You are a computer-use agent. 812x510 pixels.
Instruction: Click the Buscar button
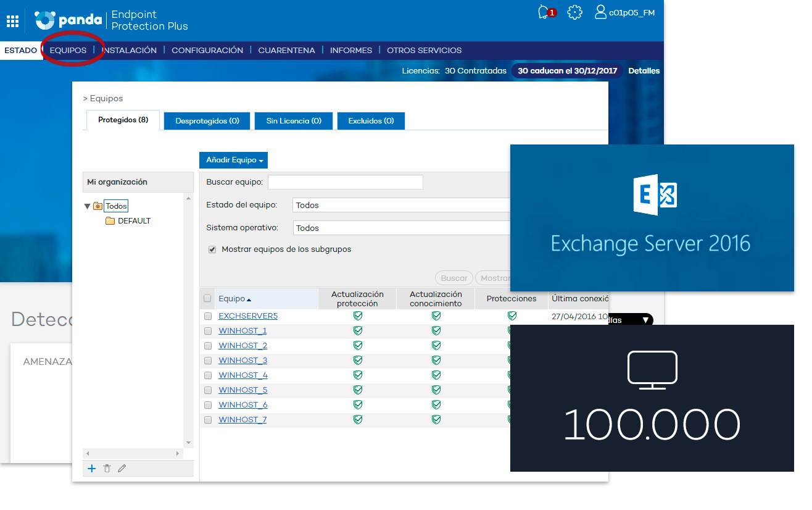pyautogui.click(x=454, y=278)
